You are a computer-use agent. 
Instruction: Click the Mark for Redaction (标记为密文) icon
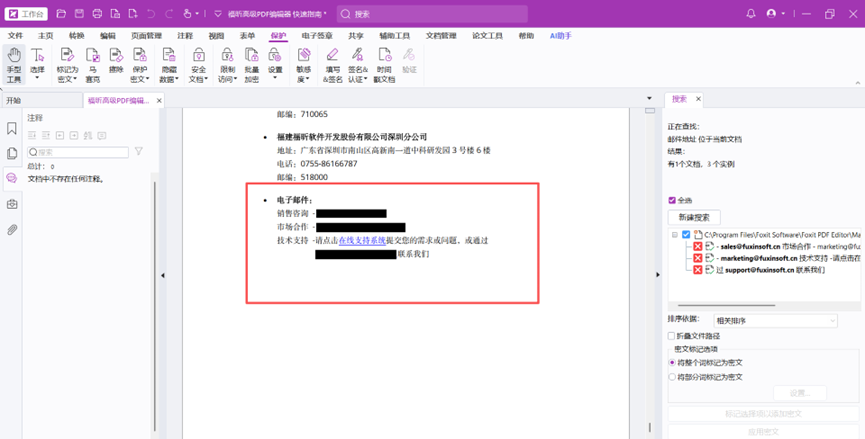(67, 65)
